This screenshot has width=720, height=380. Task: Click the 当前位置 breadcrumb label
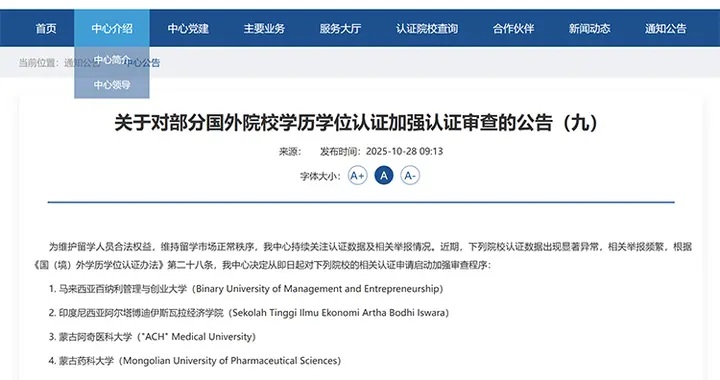(39, 63)
